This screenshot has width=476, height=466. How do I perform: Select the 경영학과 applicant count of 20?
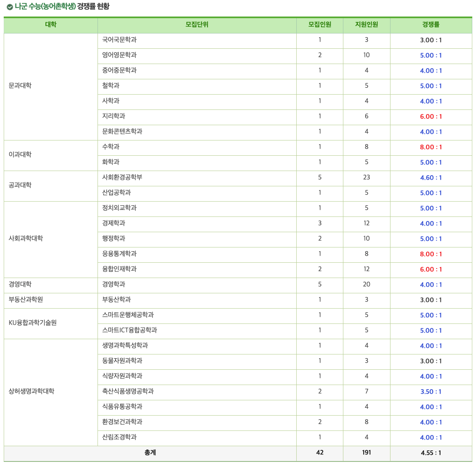[367, 285]
